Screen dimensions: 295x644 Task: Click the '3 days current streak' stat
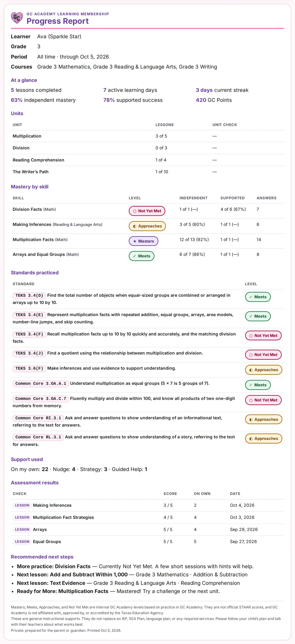point(222,90)
